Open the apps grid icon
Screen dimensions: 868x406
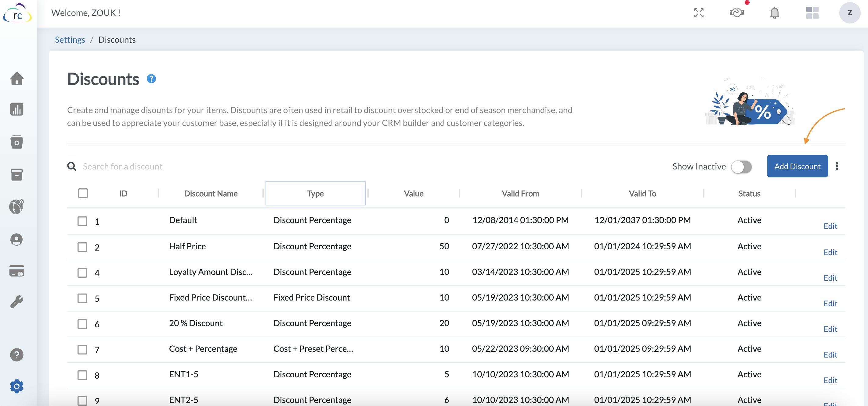coord(812,13)
